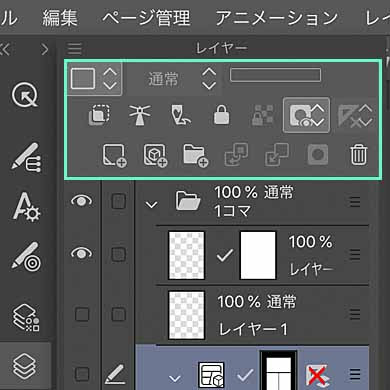
Task: Click the red X ruler icon
Action: tap(317, 375)
